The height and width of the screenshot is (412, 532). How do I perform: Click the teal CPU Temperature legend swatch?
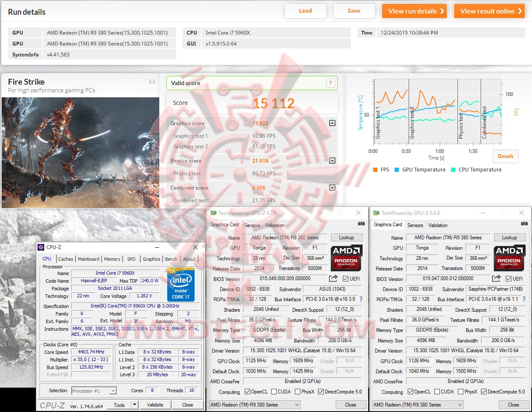pyautogui.click(x=453, y=170)
